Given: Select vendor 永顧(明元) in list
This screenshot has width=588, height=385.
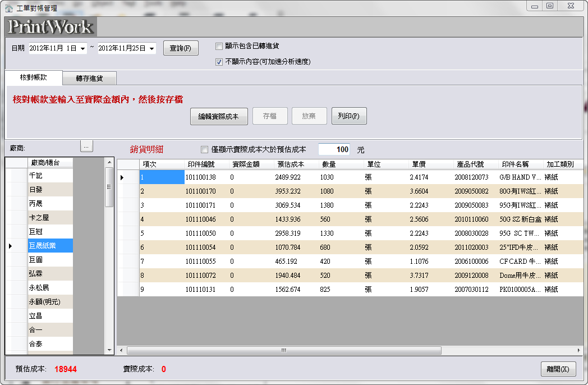Looking at the screenshot, I should click(x=50, y=302).
